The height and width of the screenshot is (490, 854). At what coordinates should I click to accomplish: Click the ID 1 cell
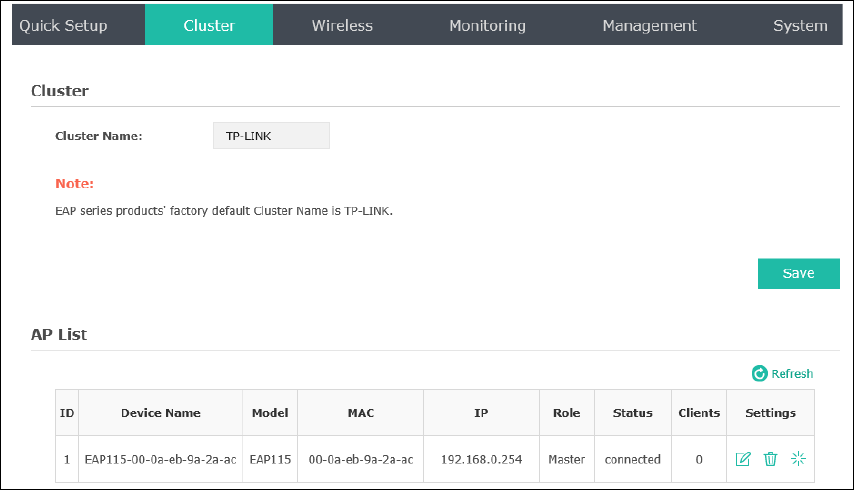[67, 460]
